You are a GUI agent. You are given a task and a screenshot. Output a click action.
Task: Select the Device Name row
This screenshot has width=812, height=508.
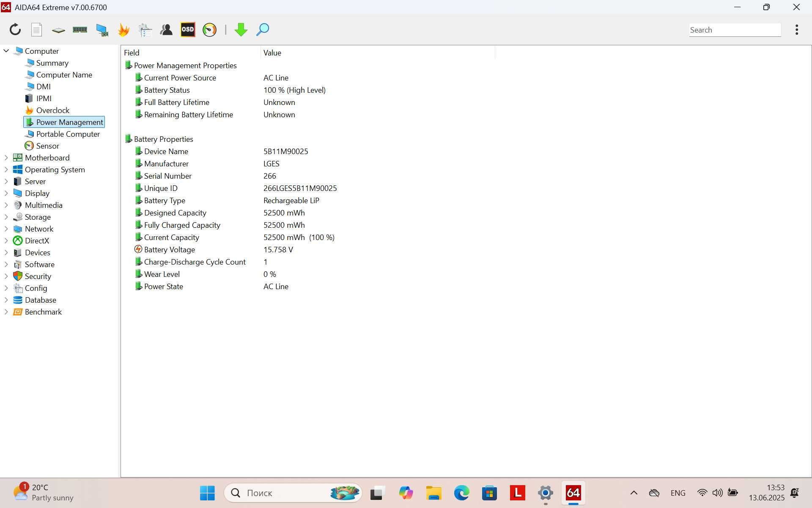pyautogui.click(x=308, y=151)
